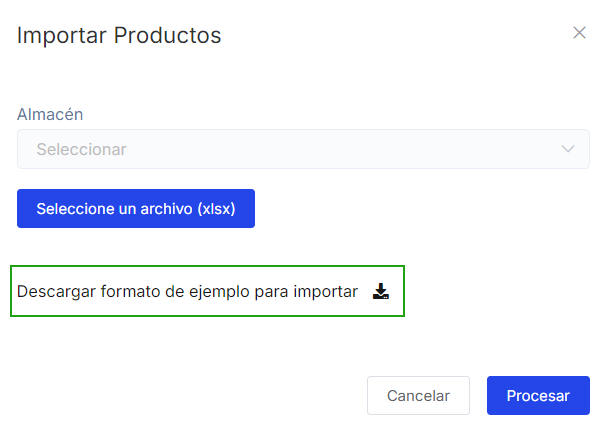The height and width of the screenshot is (441, 602).
Task: Click the 'Almacén' field label
Action: pos(50,115)
